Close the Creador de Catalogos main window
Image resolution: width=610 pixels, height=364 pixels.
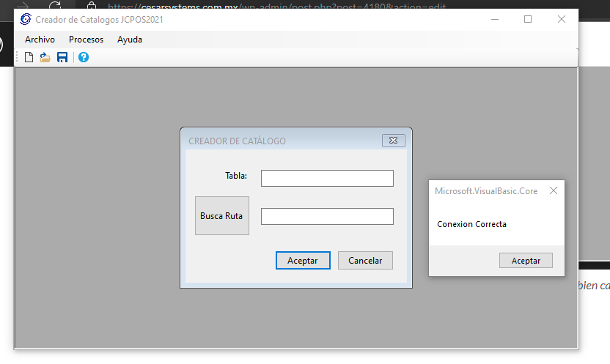click(x=561, y=19)
